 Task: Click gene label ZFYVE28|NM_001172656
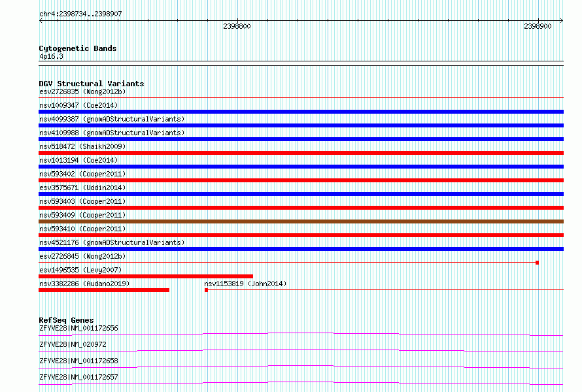coord(78,328)
